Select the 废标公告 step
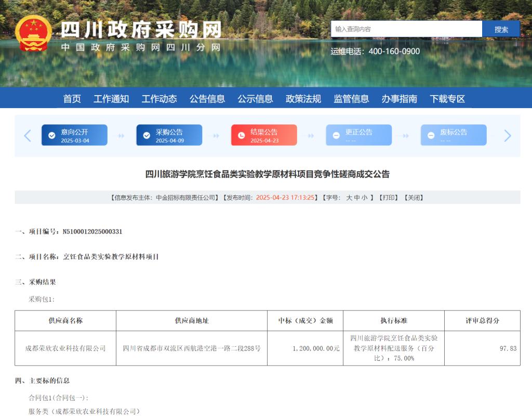 coord(454,135)
